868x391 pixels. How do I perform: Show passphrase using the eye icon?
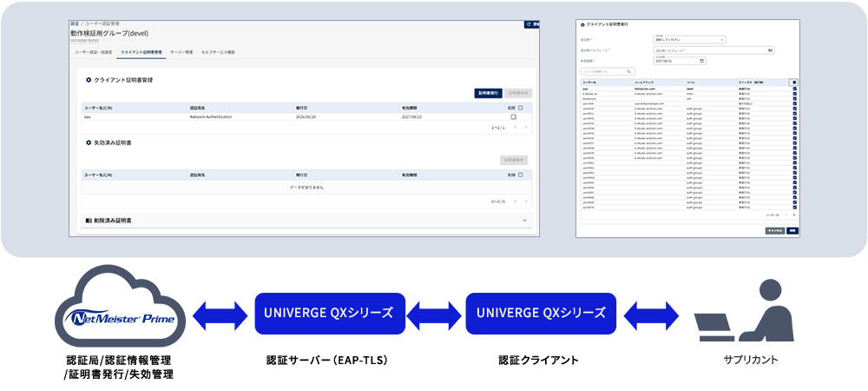tap(770, 50)
